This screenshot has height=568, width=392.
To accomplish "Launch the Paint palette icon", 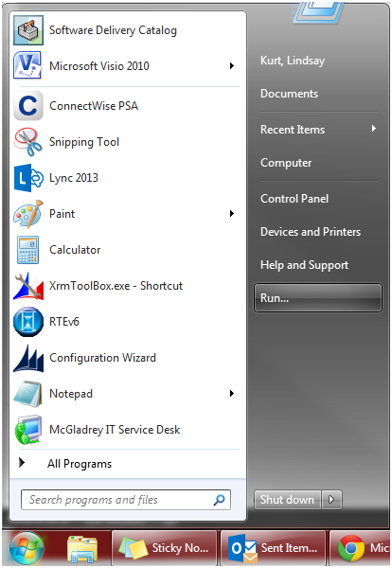I will click(x=28, y=214).
